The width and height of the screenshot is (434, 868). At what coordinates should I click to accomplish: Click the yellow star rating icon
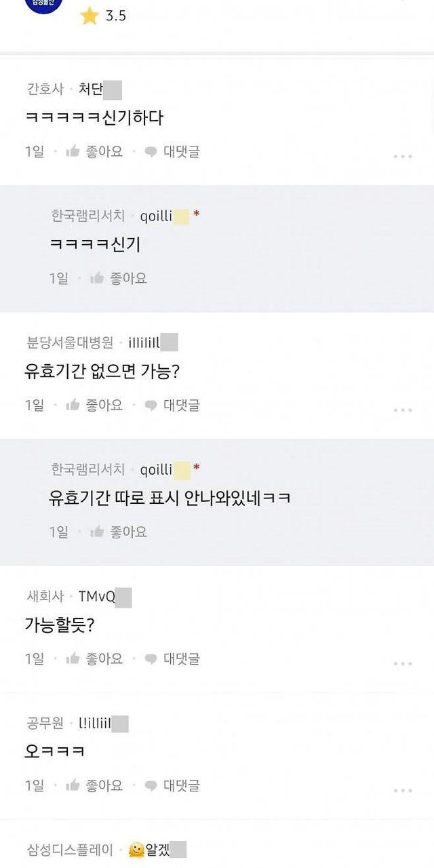point(90,16)
